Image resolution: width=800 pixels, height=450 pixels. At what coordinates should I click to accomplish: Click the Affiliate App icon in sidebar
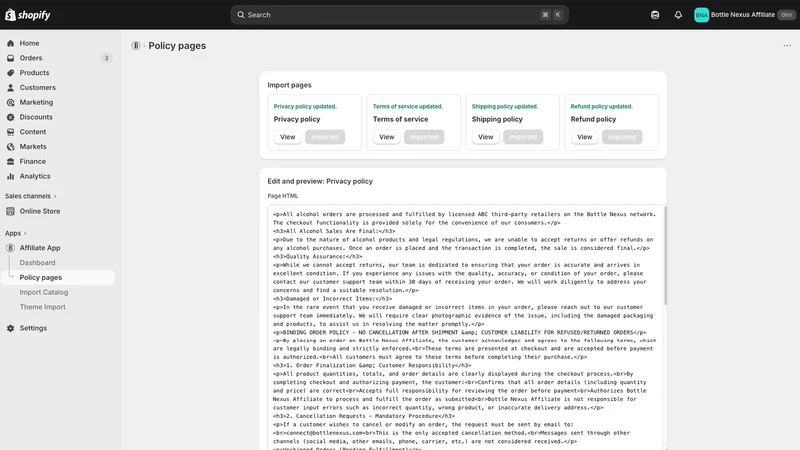[10, 248]
